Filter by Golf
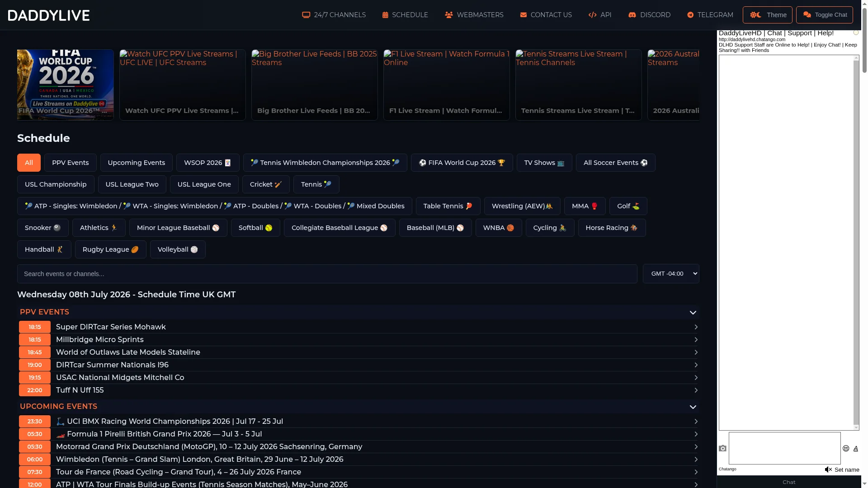 point(628,206)
